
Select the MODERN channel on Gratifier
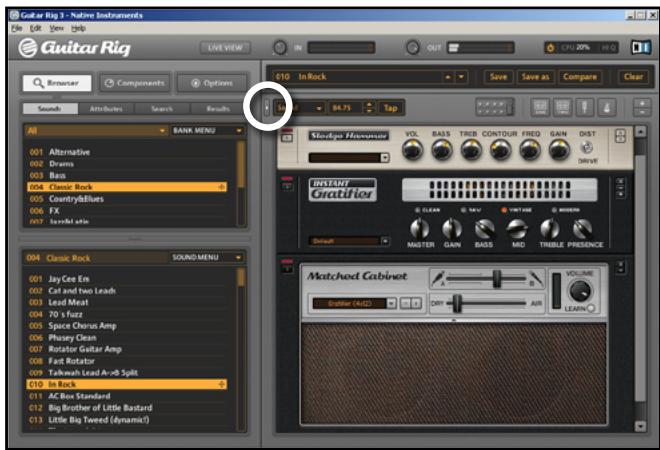pos(554,210)
